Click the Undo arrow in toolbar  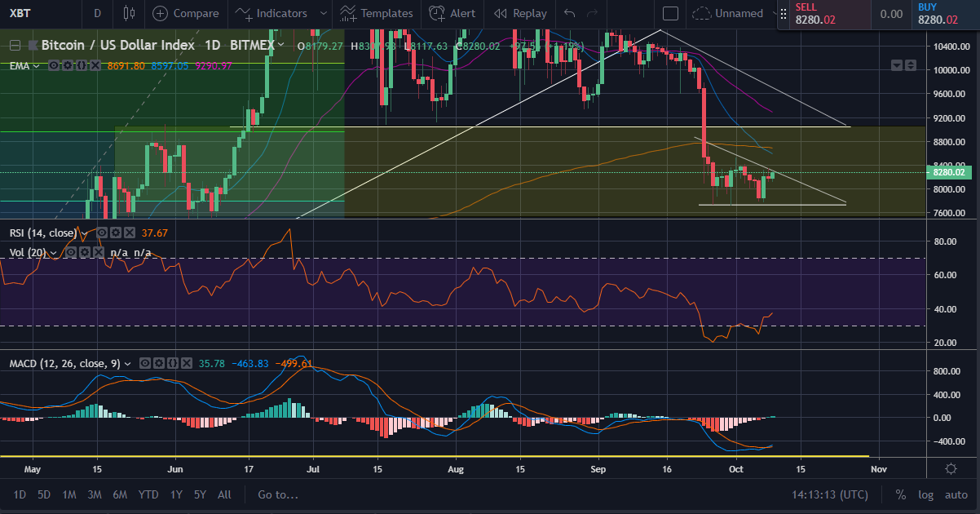click(569, 13)
